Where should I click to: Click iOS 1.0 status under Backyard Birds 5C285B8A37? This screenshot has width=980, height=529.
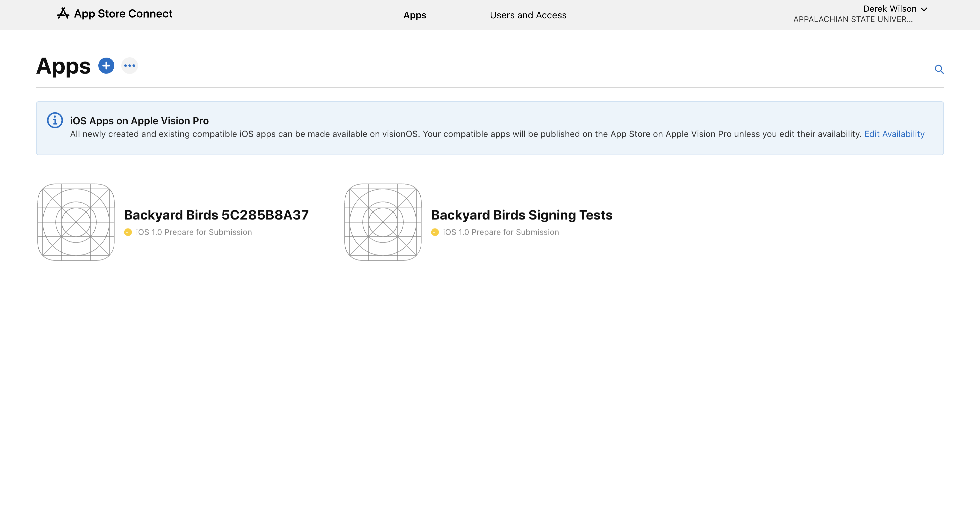point(194,232)
